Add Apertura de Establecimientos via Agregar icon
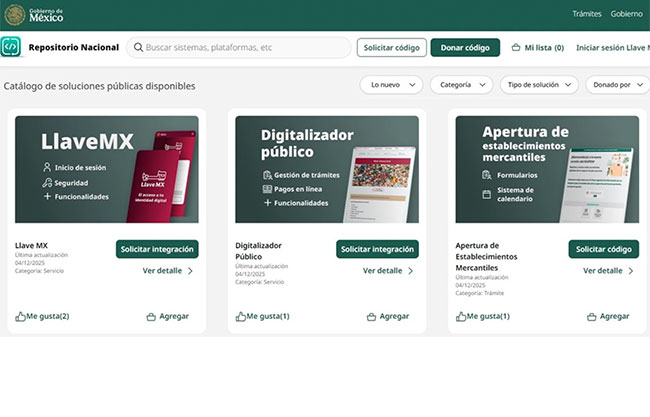Viewport: 650px width, 417px height. coord(592,316)
